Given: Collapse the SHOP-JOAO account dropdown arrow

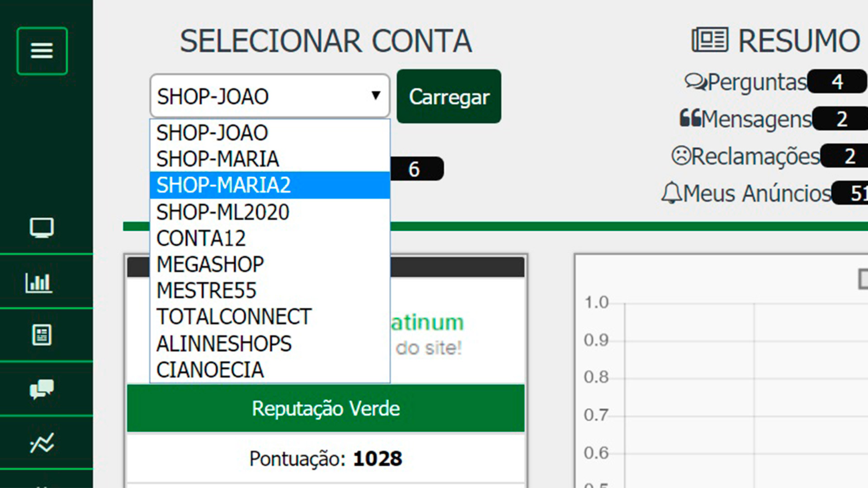Looking at the screenshot, I should 375,96.
